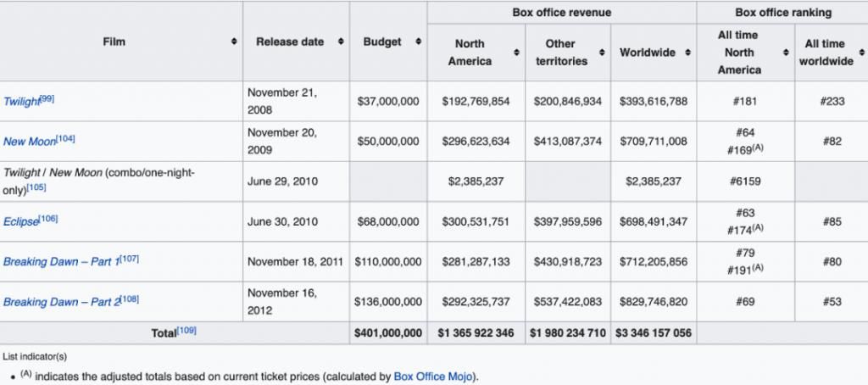The width and height of the screenshot is (868, 385).
Task: Sort the Budget column
Action: [x=419, y=42]
